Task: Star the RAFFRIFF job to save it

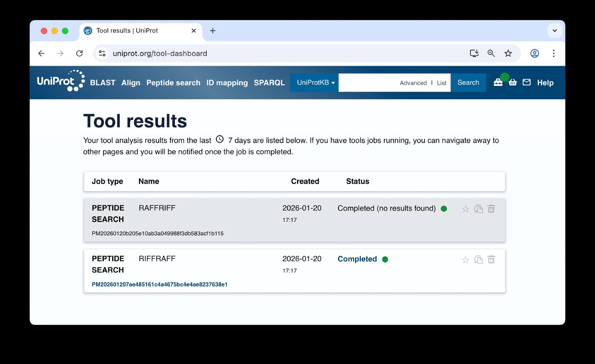Action: pos(466,209)
